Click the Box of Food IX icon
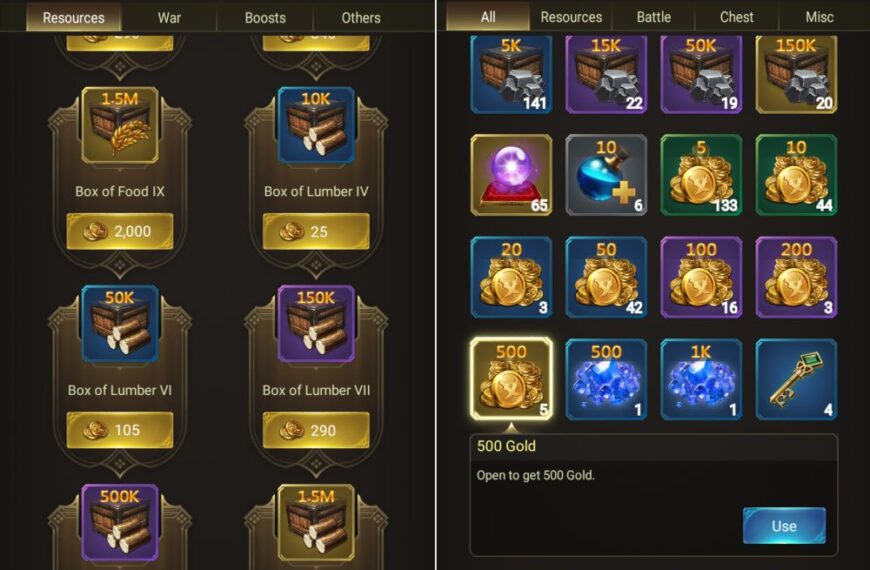870x570 pixels. click(120, 125)
